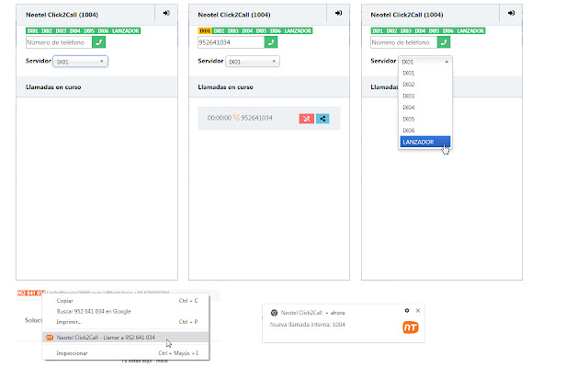588x368 pixels.
Task: Open the Servidor dropdown in the middle panel
Action: [x=253, y=62]
